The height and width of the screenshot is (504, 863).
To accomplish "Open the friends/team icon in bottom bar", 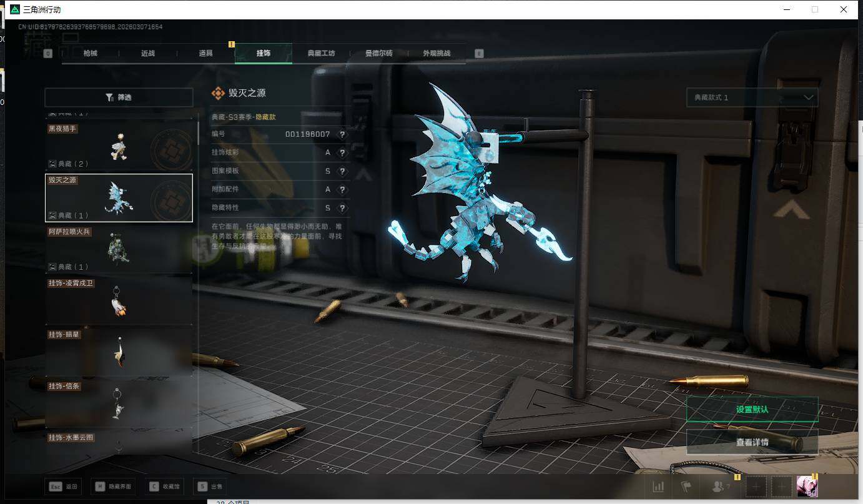I will [719, 487].
